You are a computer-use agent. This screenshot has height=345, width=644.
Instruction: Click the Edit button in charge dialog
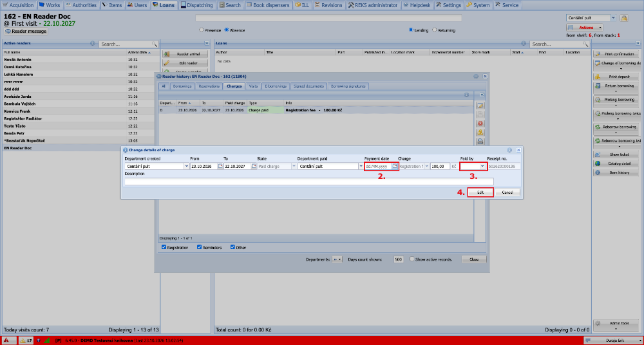point(480,192)
